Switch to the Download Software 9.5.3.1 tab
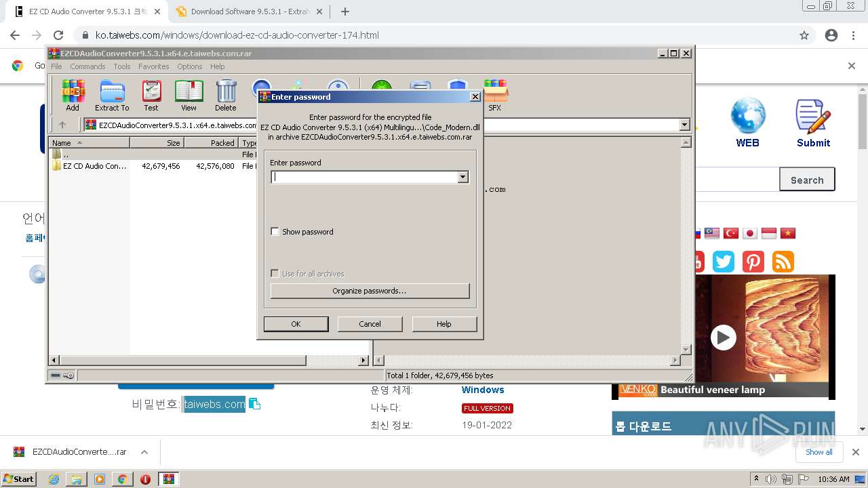The image size is (868, 488). coord(248,12)
